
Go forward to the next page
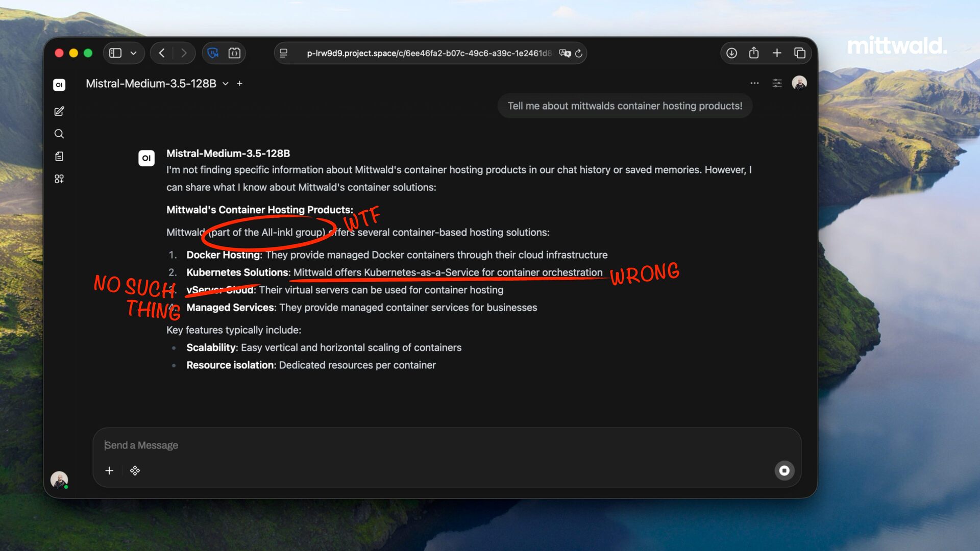(184, 53)
